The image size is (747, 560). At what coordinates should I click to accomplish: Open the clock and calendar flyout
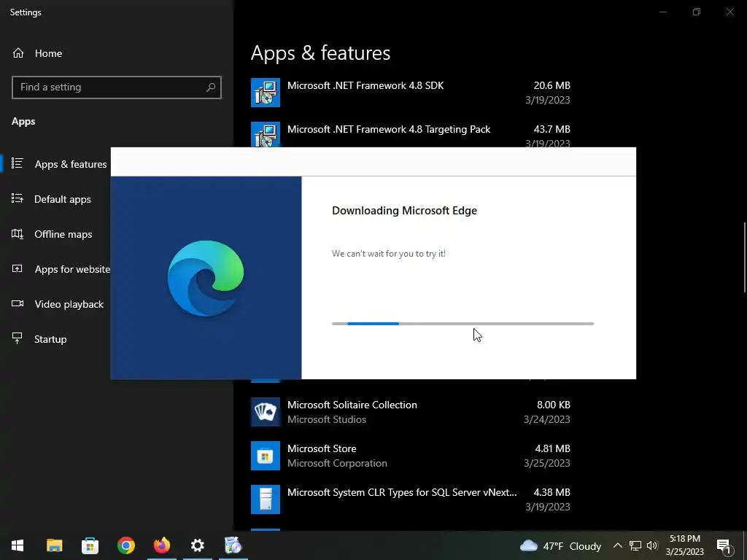[x=684, y=545]
